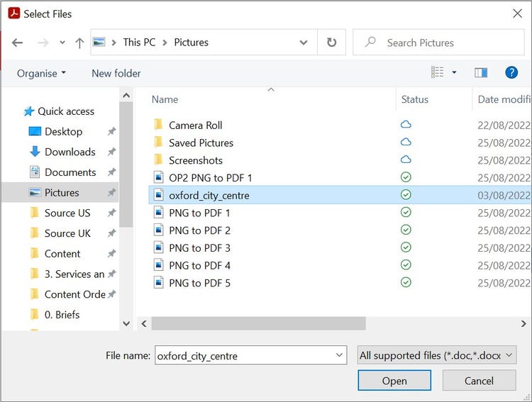Screen dimensions: 532x402
Task: Select Documents in the navigation pane
Action: pyautogui.click(x=70, y=172)
